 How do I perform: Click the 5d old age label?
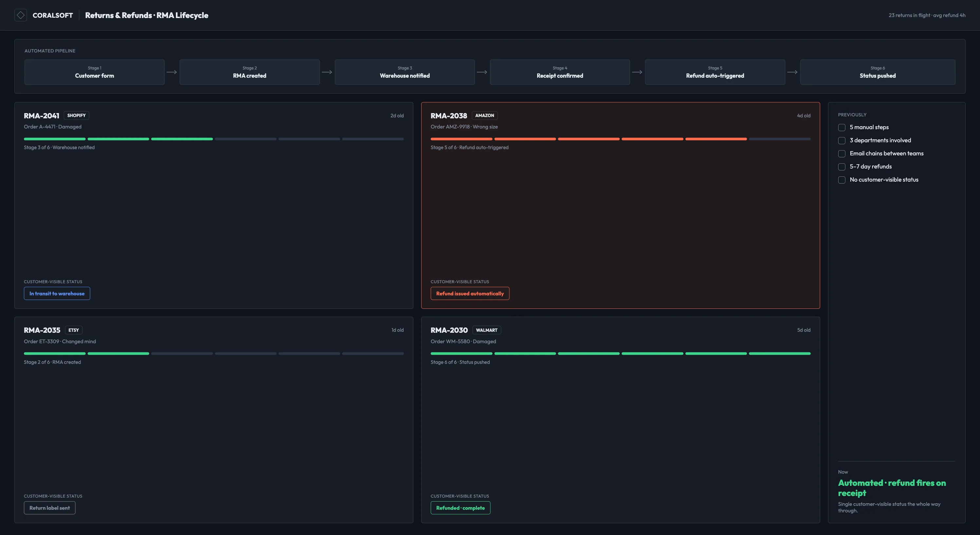point(804,330)
